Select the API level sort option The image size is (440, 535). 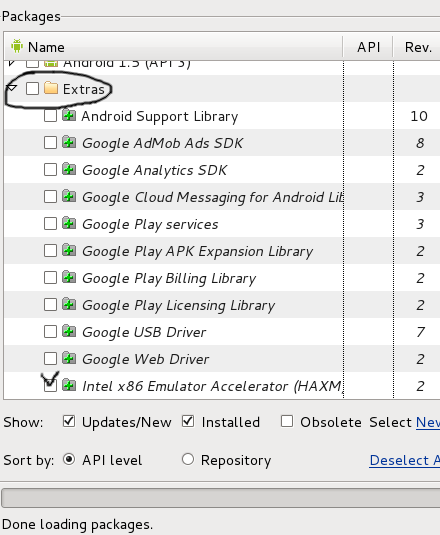coord(69,459)
